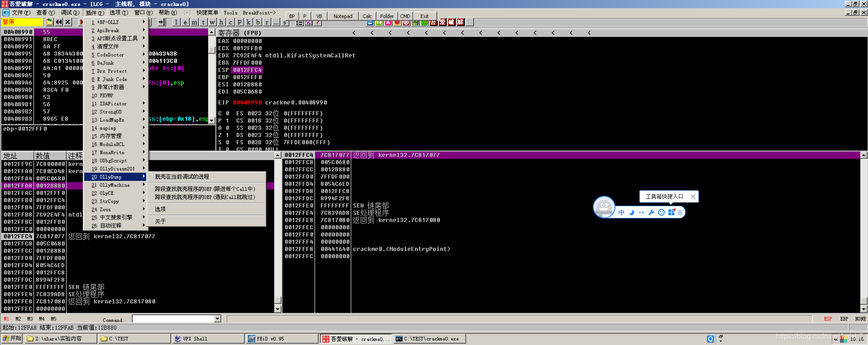Expand the +BP-OLLY plugin submenu
Screen dimensions: 868x345
(x=116, y=22)
